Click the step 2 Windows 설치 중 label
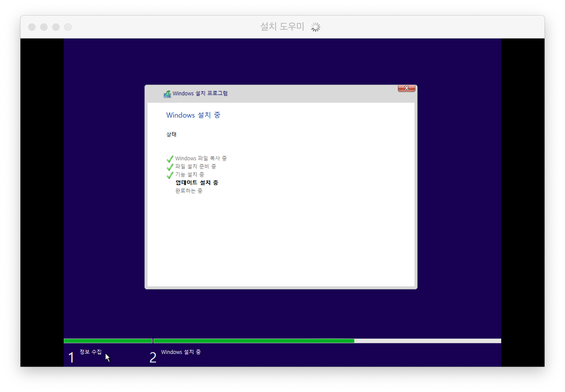This screenshot has width=565, height=392. click(181, 352)
